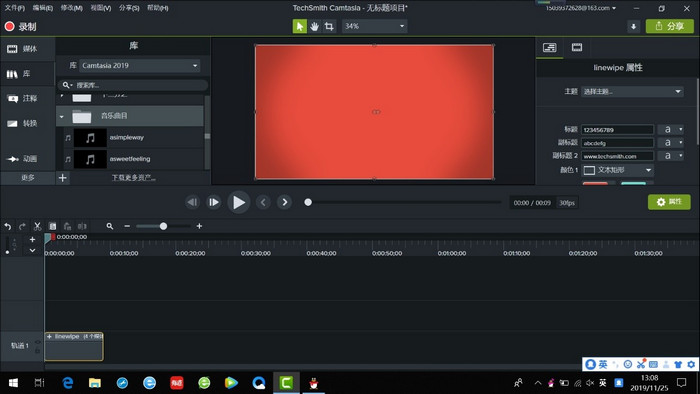Switch to the text properties tab
Viewport: 700px width, 394px height.
(549, 48)
